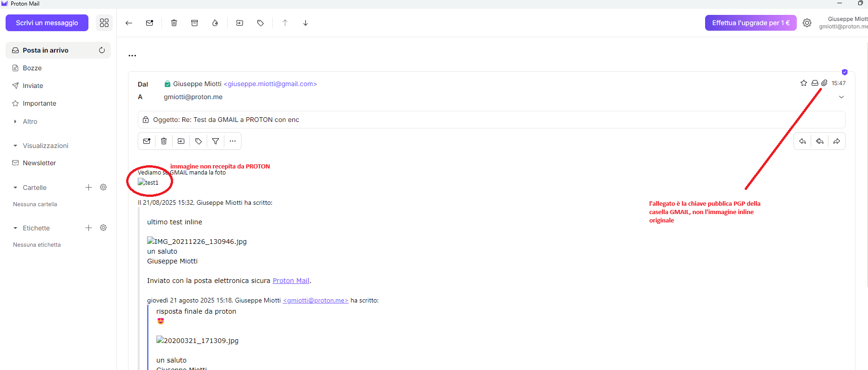Open the label tag icon in top toolbar
Viewport: 868px width, 370px height.
261,23
